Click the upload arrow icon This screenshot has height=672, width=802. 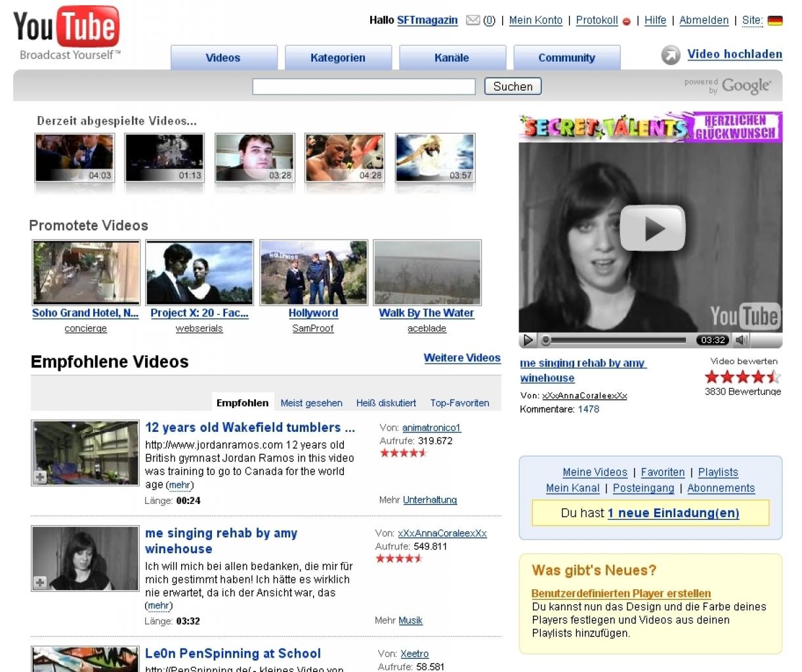pyautogui.click(x=671, y=55)
